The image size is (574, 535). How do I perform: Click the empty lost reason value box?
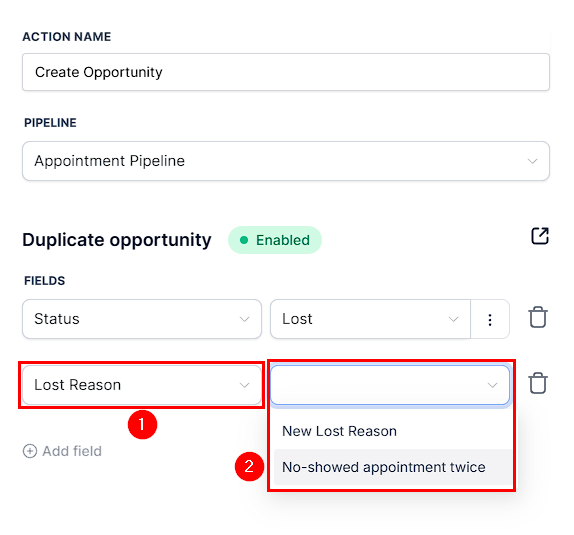tap(390, 385)
